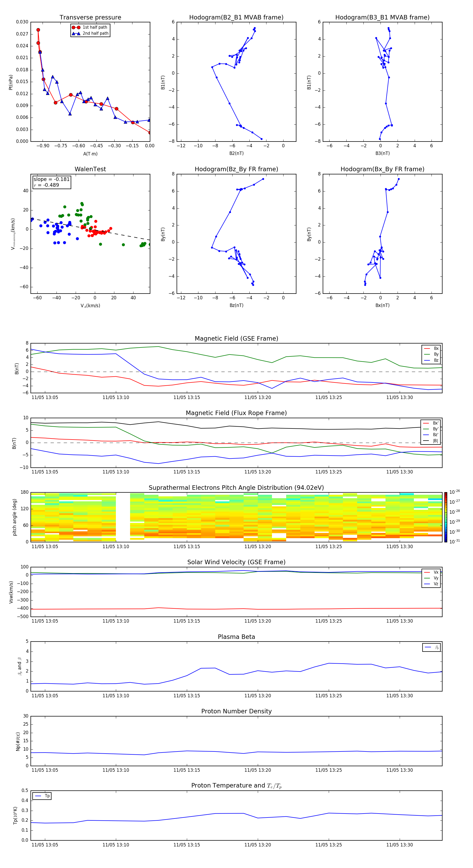Click "11/05 13:05" tick under Proton Temperature plot
473x868 pixels.
coord(45,845)
